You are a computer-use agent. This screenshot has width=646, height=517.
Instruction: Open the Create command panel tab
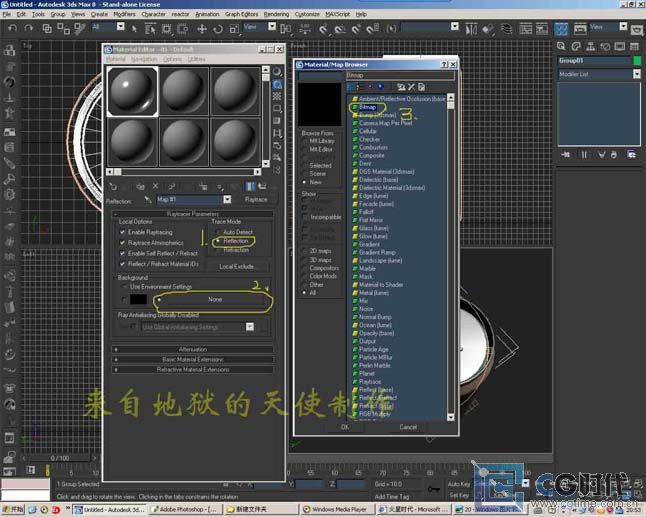click(x=561, y=46)
